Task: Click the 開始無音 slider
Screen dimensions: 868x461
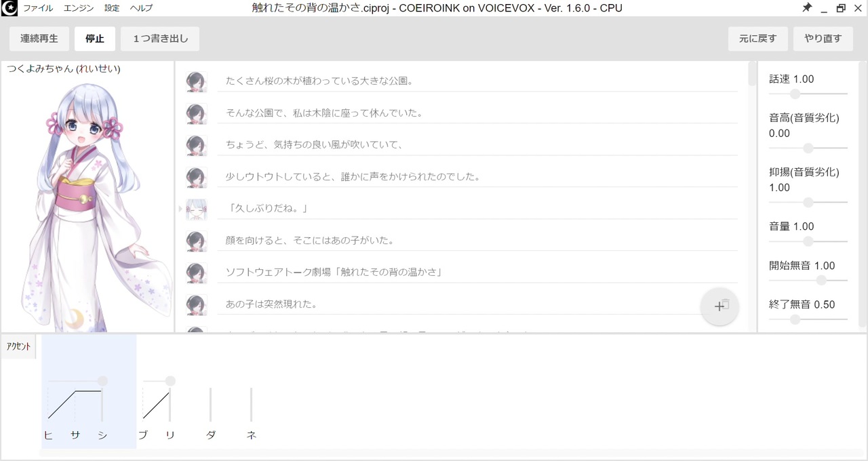Action: click(808, 280)
